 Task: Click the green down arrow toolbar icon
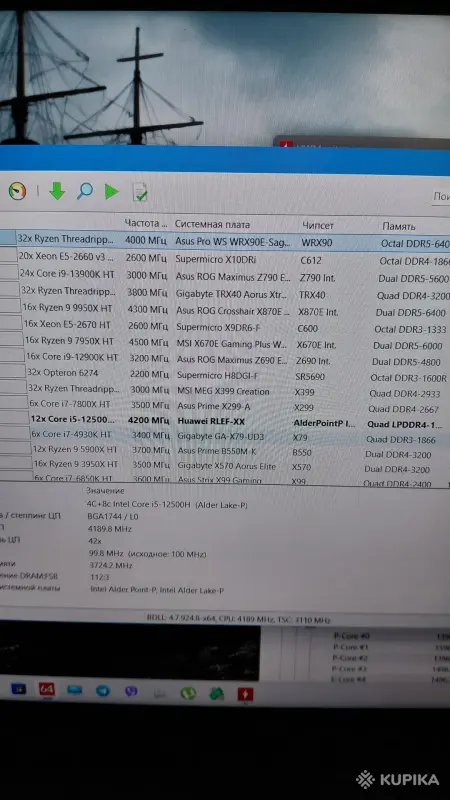click(x=57, y=191)
